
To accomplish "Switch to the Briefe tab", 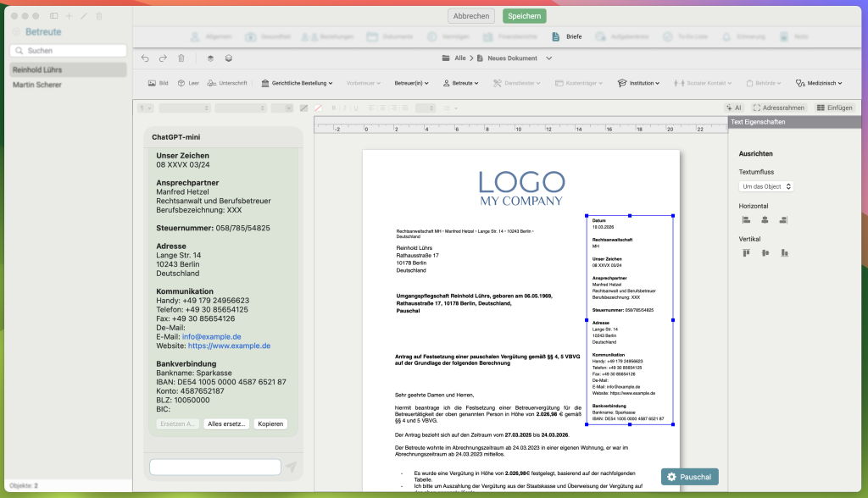I will point(567,37).
